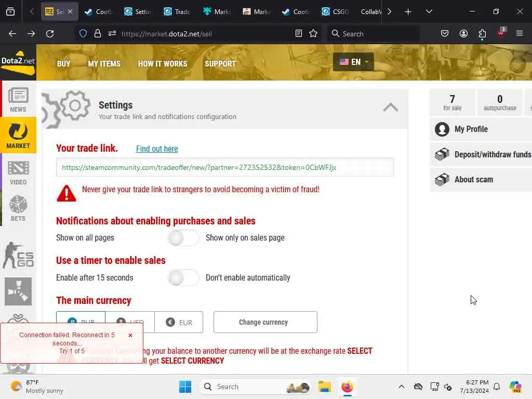Switch to the CS GO market icon
532x399 pixels.
pyautogui.click(x=18, y=255)
